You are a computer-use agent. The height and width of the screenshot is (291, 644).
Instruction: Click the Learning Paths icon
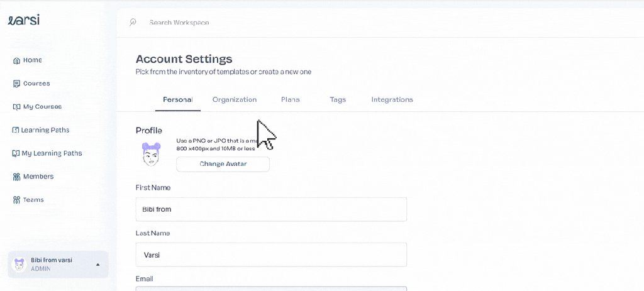pyautogui.click(x=15, y=130)
